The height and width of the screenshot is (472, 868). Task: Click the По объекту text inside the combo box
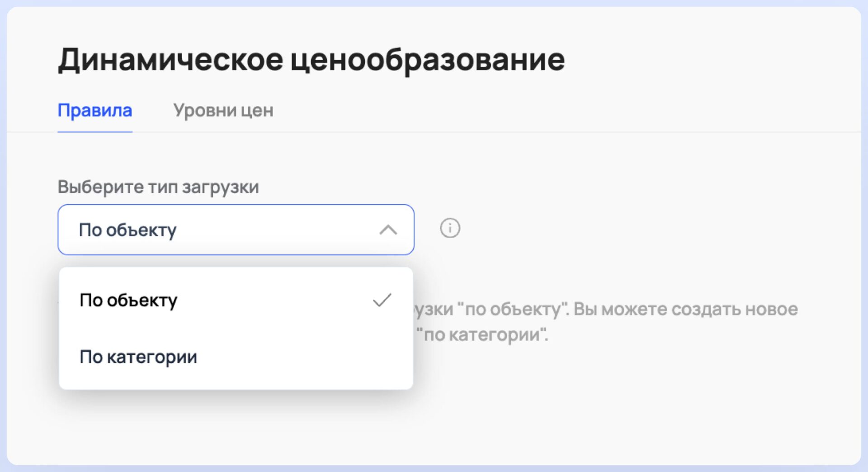[127, 230]
